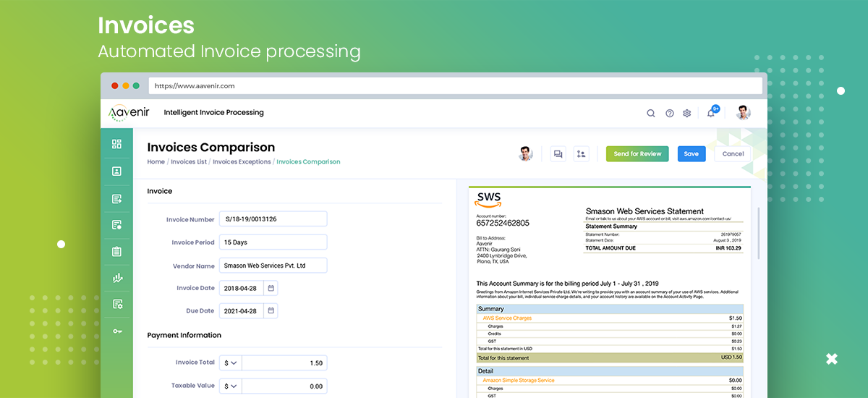Click the Aavenir logo

pyautogui.click(x=128, y=113)
